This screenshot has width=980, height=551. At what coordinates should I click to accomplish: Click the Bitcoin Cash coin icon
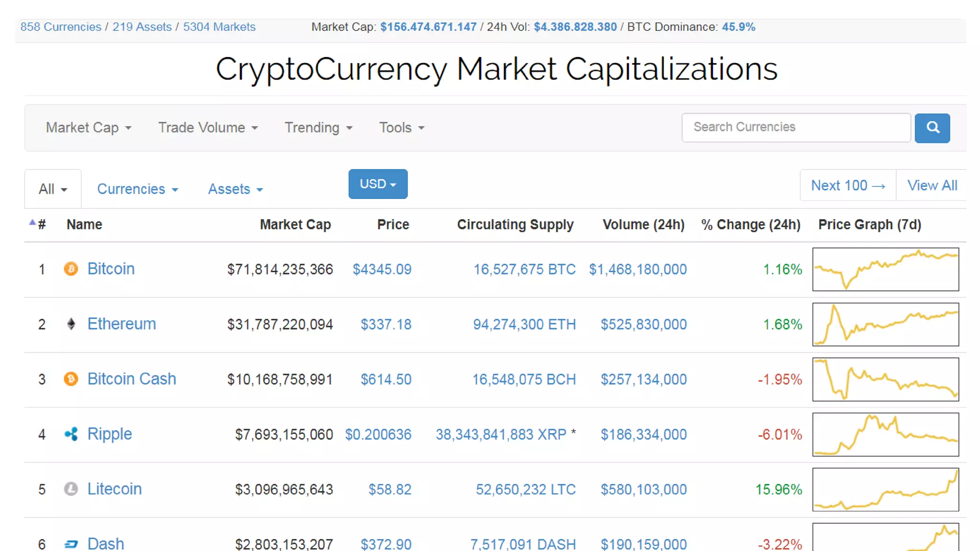coord(71,379)
